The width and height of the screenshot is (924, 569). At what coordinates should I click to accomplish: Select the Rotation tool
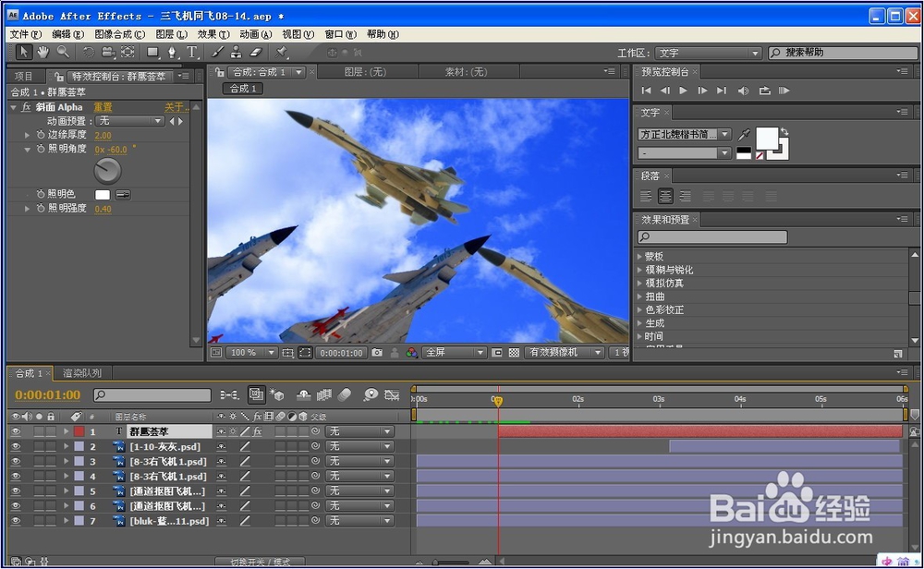pyautogui.click(x=89, y=53)
